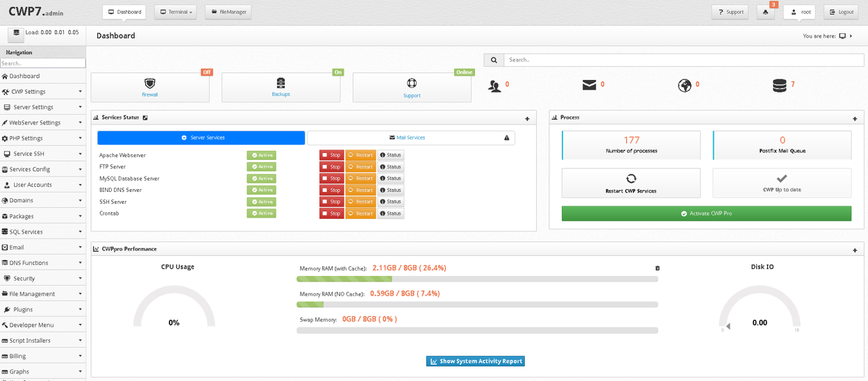This screenshot has width=868, height=381.
Task: Expand Developer Menu in sidebar
Action: (x=42, y=325)
